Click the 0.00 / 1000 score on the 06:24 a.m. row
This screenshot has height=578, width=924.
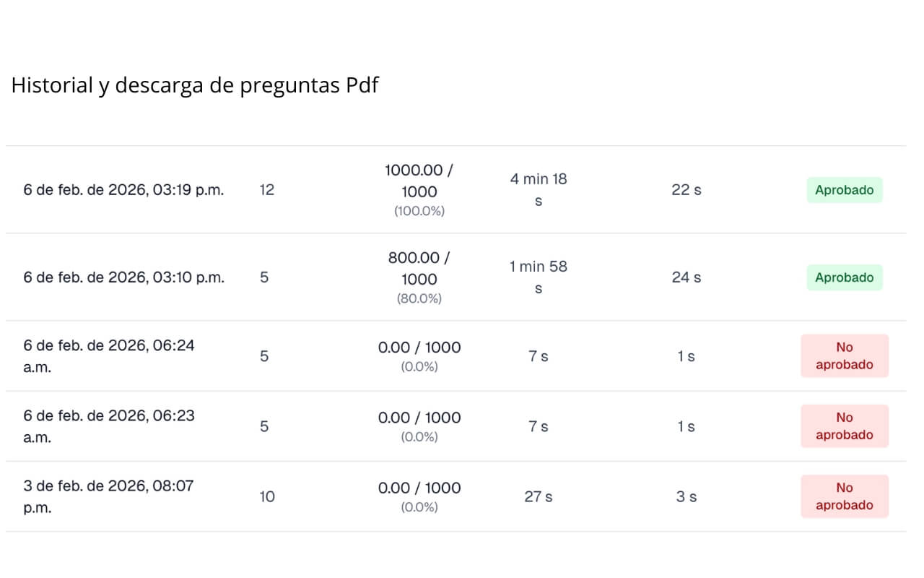419,348
